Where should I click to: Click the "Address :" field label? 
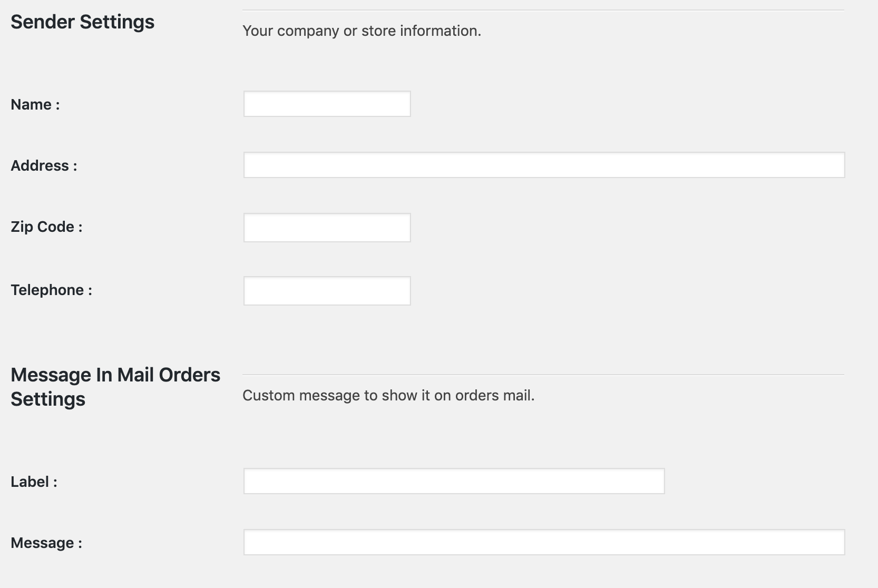point(44,165)
